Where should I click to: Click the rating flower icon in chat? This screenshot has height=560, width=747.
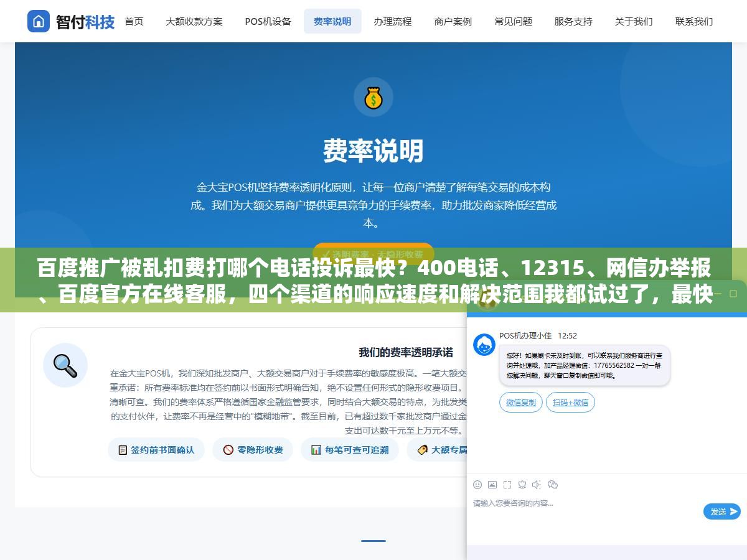coord(522,484)
